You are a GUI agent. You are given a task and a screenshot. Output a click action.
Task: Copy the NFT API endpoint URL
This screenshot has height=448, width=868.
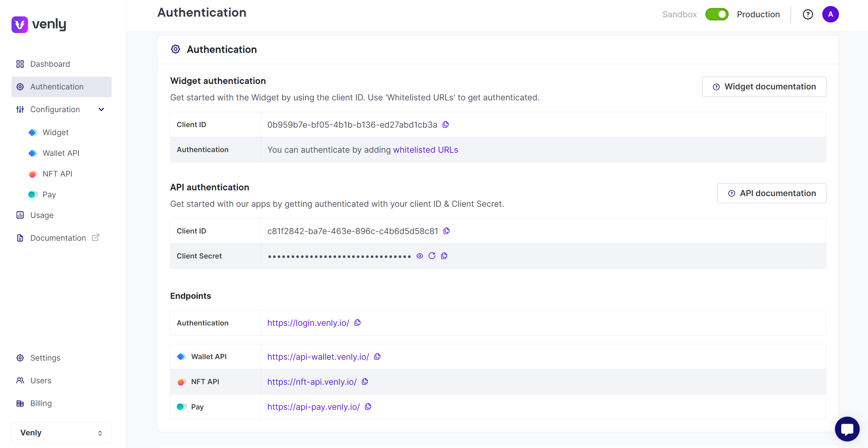(x=365, y=381)
